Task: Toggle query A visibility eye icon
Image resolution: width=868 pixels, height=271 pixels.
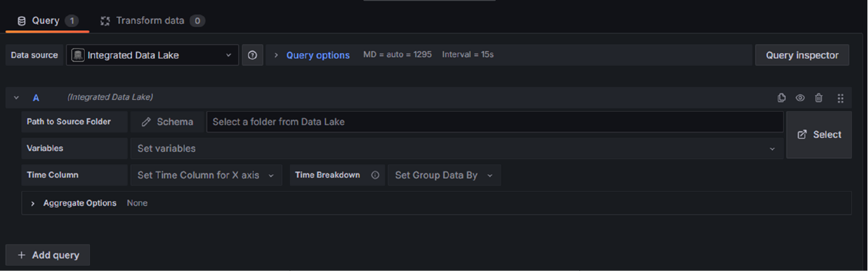Action: tap(800, 98)
